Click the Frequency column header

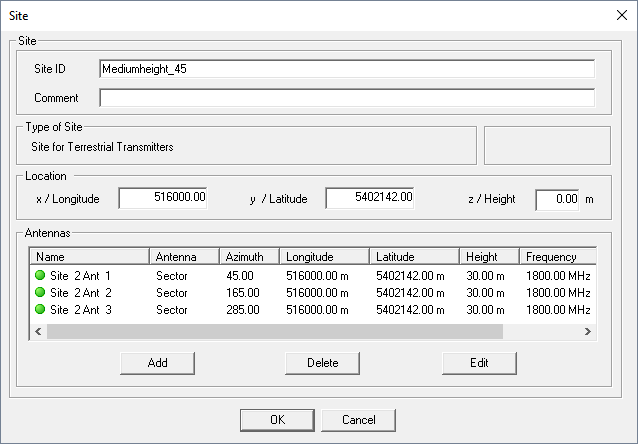point(557,257)
